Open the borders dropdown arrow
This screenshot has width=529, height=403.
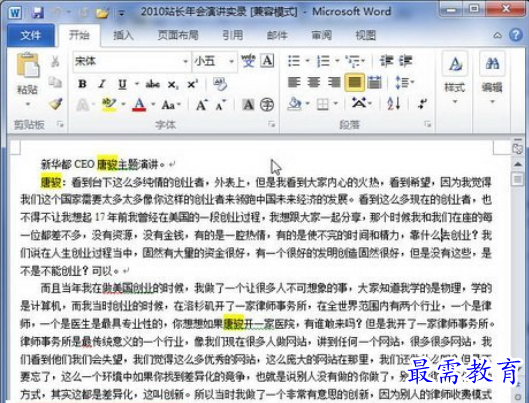pyautogui.click(x=336, y=104)
